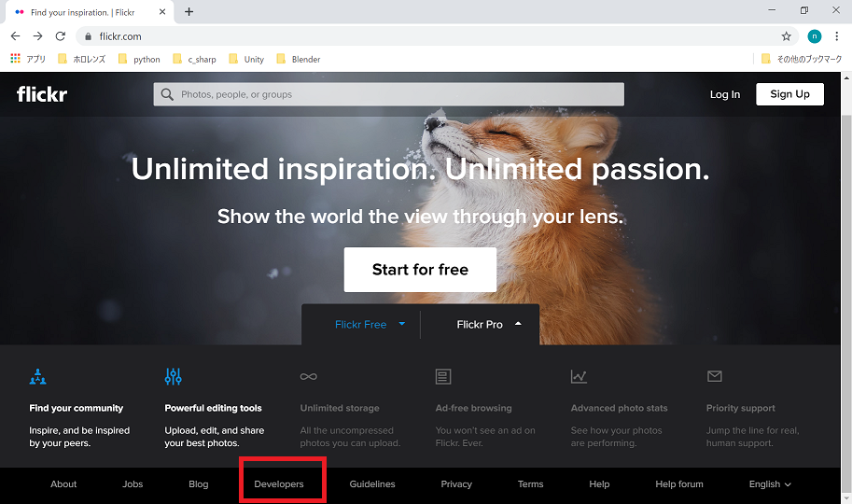Click the Flickr logo
The height and width of the screenshot is (504, 852).
[x=42, y=94]
